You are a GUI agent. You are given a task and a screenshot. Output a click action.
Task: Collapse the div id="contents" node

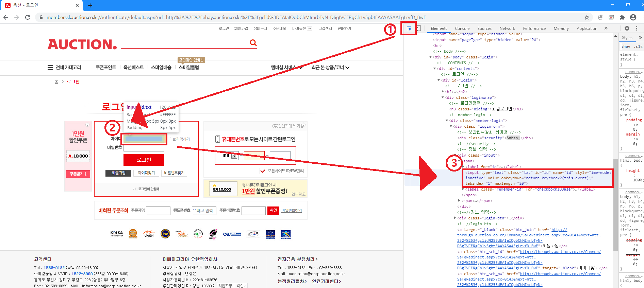click(434, 69)
